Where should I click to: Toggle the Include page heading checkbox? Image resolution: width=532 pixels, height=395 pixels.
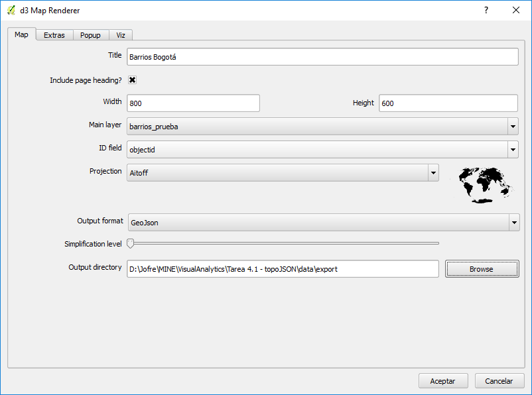(x=133, y=80)
